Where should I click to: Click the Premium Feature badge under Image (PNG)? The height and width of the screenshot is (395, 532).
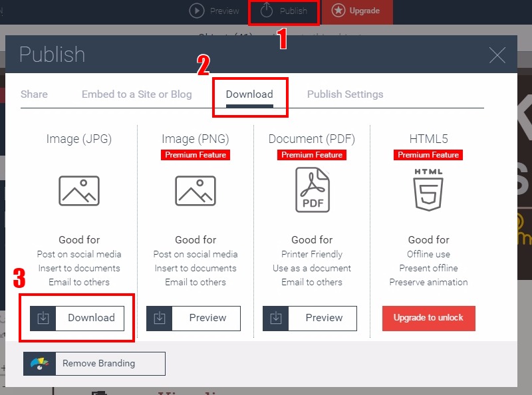(196, 155)
